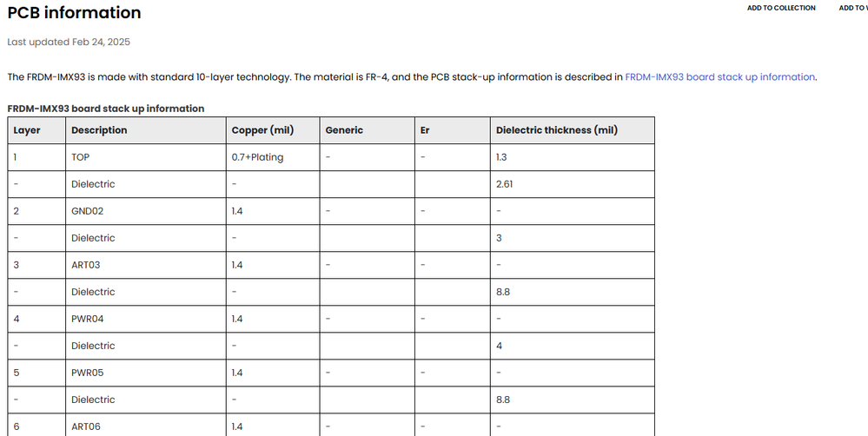Click the PCB information heading
Image resolution: width=868 pixels, height=436 pixels.
pyautogui.click(x=74, y=13)
